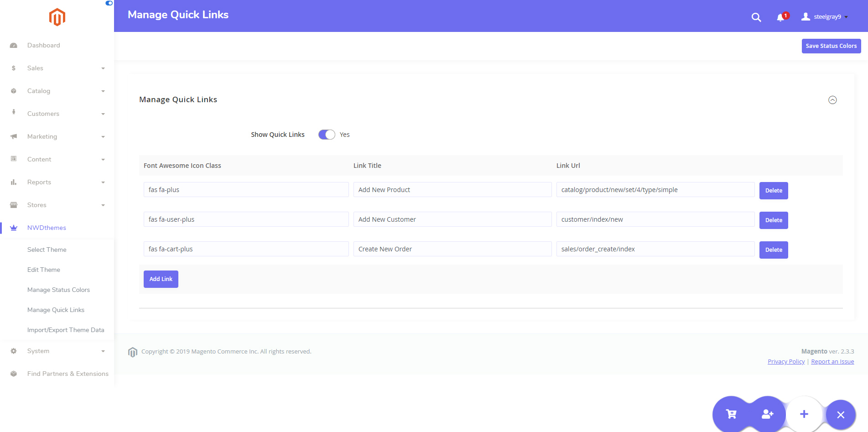The width and height of the screenshot is (868, 432).
Task: Expand the Reports menu arrow
Action: click(103, 182)
